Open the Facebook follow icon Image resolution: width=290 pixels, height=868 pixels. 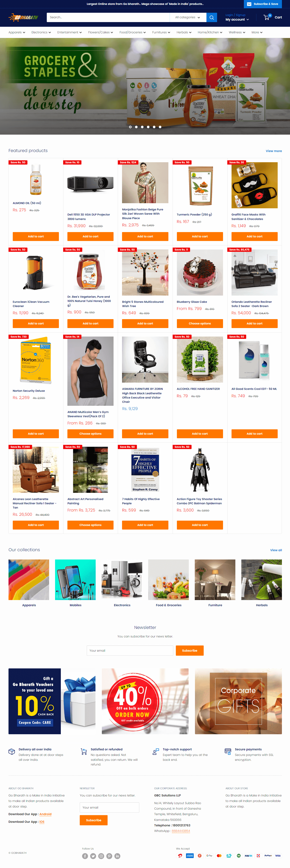(x=85, y=856)
